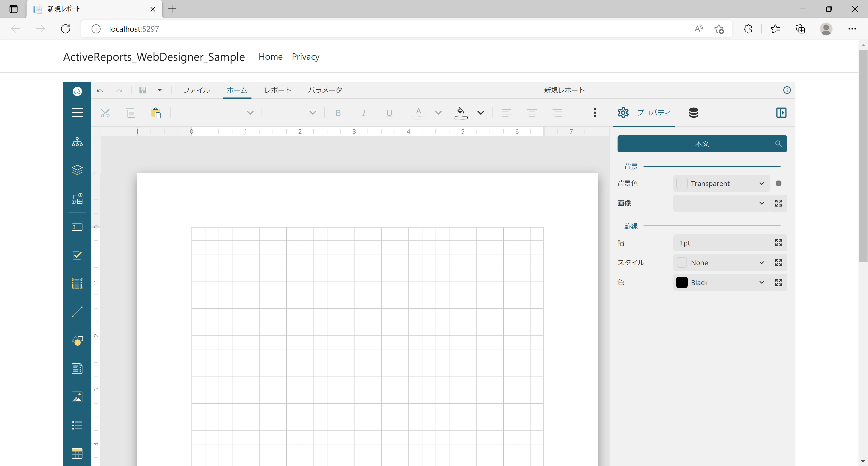The image size is (868, 466).
Task: Click the Copy icon in the ribbon
Action: point(130,113)
